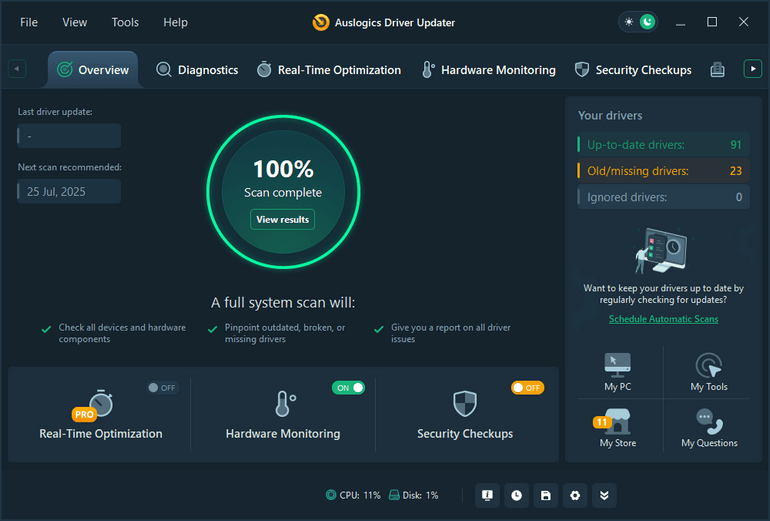
Task: Select the Up-to-date drivers row
Action: [x=663, y=145]
